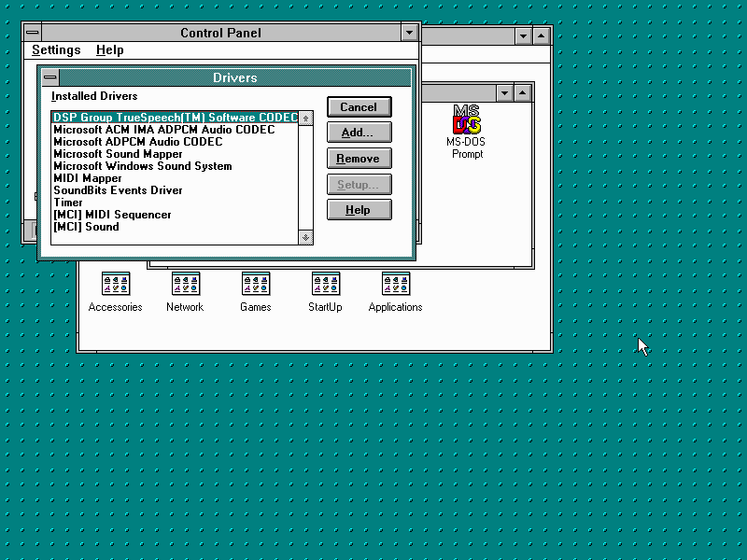
Task: Minimize the Control Panel window
Action: click(409, 33)
